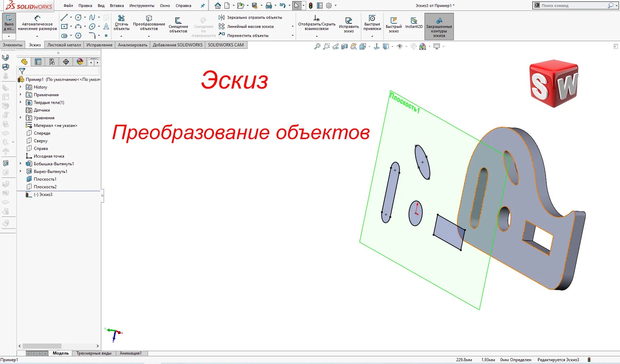Open Линейный массив эскиза dropdown arrow
The image size is (620, 364).
pos(293,26)
